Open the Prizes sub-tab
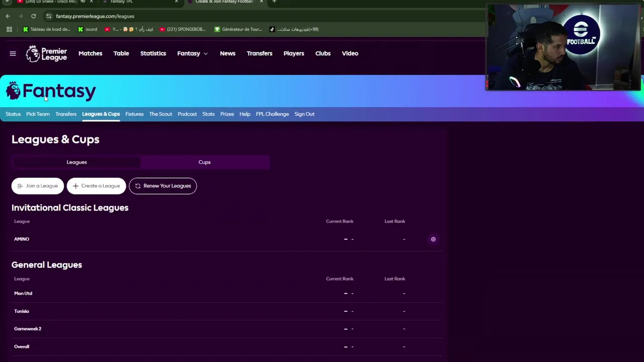This screenshot has width=644, height=362. 227,114
